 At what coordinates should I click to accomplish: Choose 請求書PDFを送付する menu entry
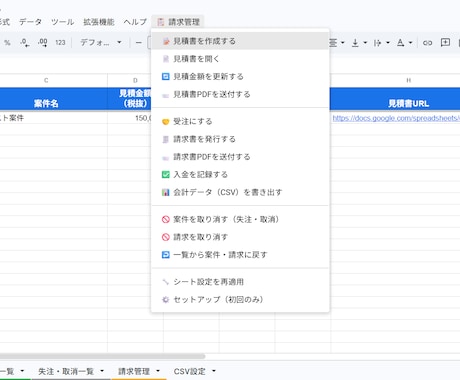point(240,157)
